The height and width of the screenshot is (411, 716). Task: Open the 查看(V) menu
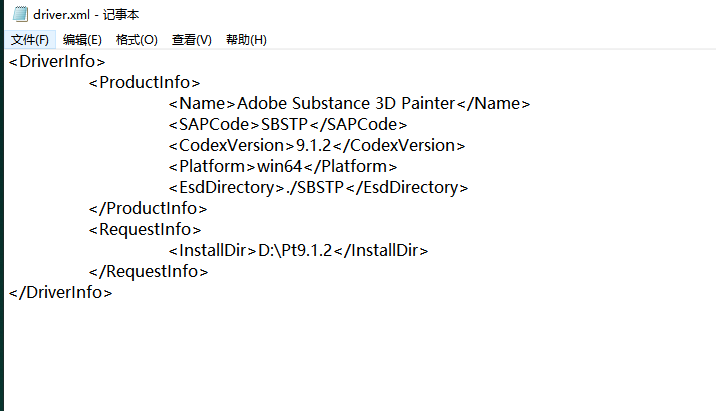click(x=192, y=40)
